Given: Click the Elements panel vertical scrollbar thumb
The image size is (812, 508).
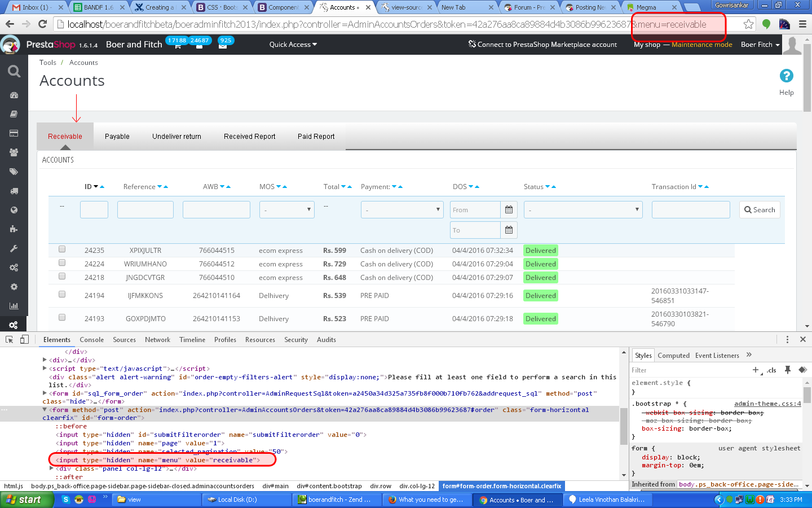Looking at the screenshot, I should tap(624, 426).
